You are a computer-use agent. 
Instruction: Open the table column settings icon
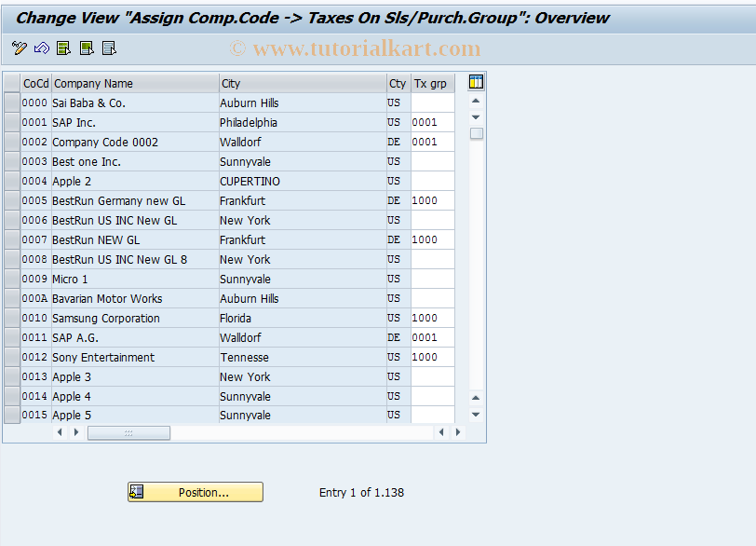click(476, 82)
